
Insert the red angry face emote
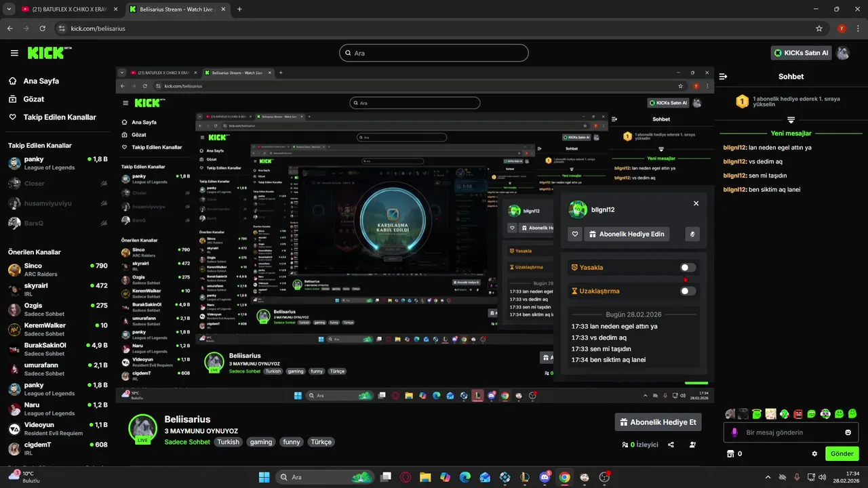coord(798,413)
